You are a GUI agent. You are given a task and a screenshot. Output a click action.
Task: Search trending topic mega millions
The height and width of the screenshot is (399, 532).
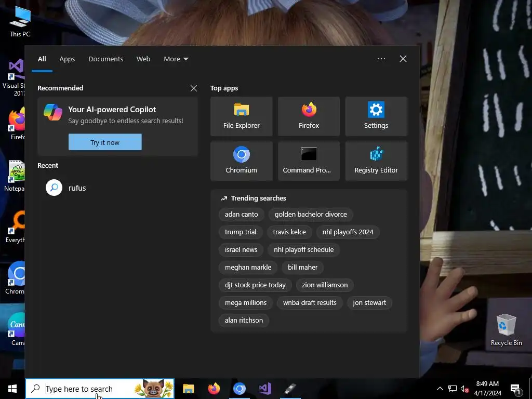pyautogui.click(x=246, y=303)
